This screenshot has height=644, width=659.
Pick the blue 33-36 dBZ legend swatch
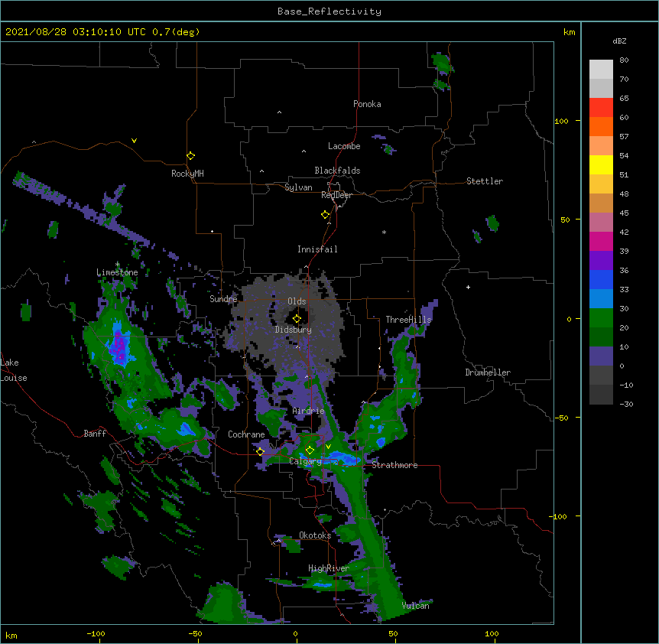pyautogui.click(x=601, y=279)
